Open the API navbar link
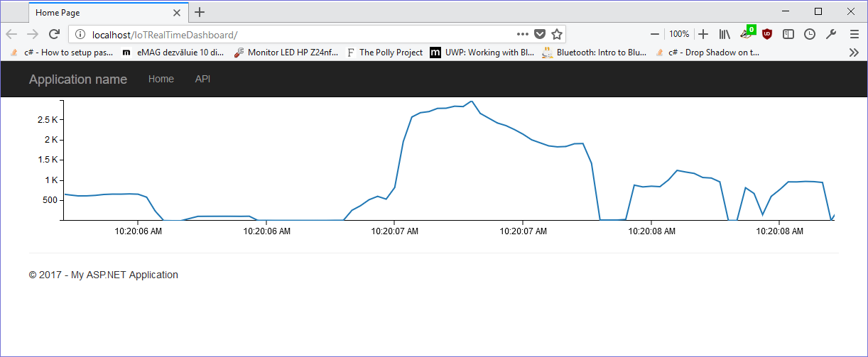Image resolution: width=868 pixels, height=357 pixels. tap(202, 79)
